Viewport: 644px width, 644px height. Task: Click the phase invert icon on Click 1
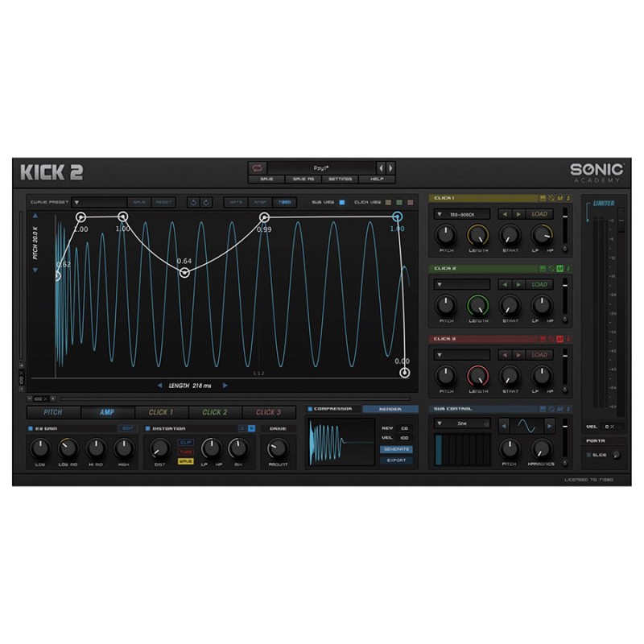(551, 198)
